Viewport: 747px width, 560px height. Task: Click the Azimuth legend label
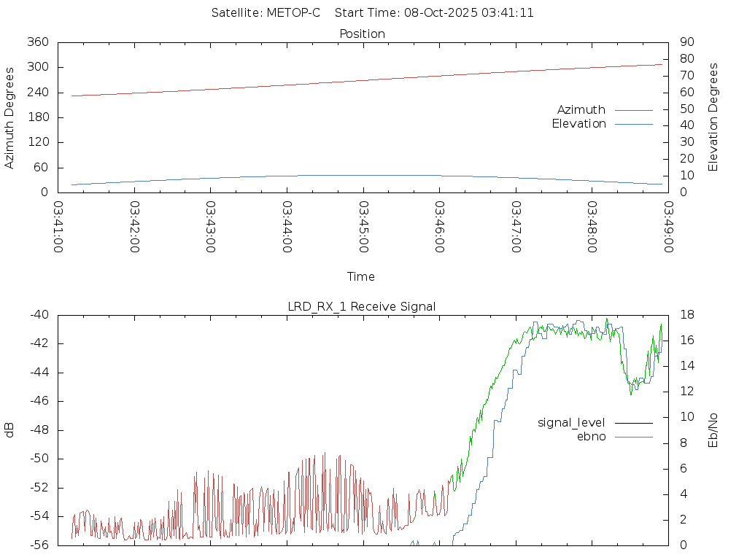click(581, 110)
